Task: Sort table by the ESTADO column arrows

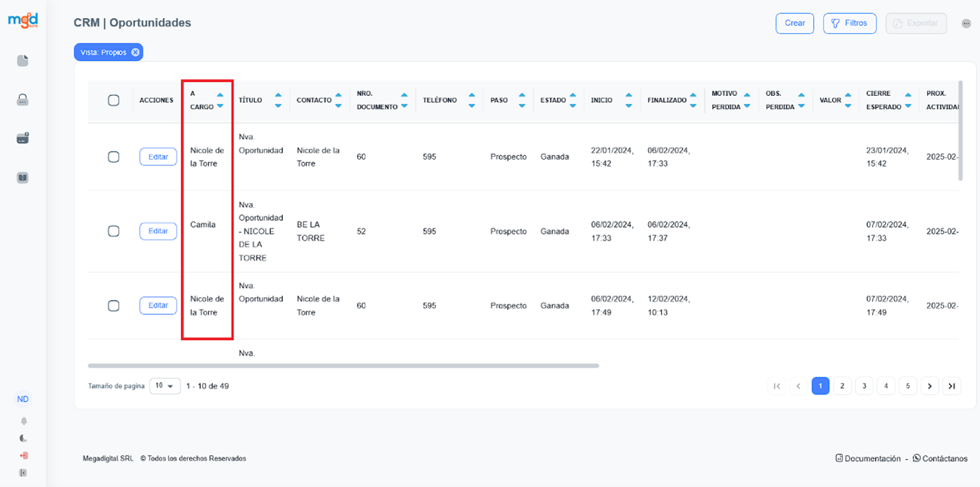Action: point(574,100)
